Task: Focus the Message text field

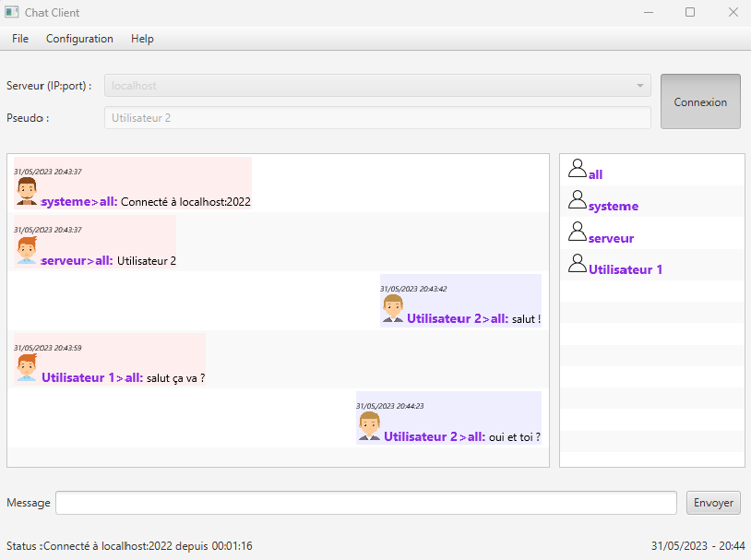Action: (365, 503)
